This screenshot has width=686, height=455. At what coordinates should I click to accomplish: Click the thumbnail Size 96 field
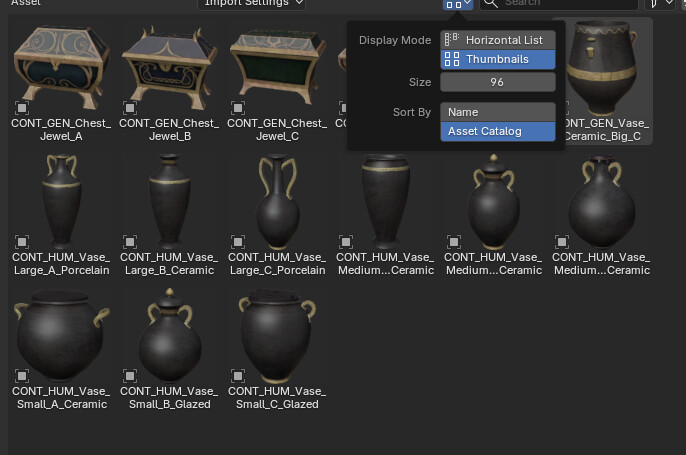point(498,82)
